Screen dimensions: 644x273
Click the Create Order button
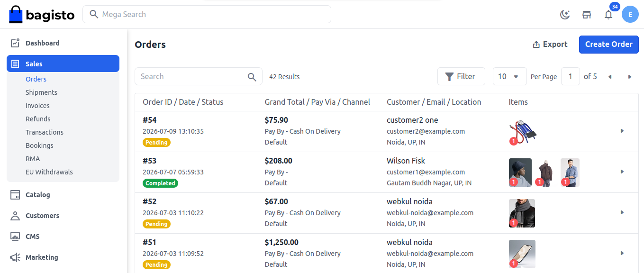pos(609,44)
